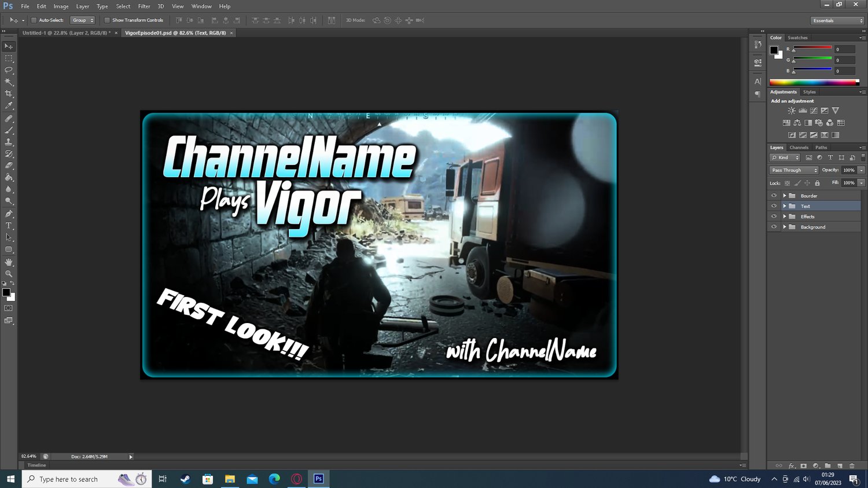Toggle the Auto-Select checkbox
The width and height of the screenshot is (868, 488).
pos(34,20)
